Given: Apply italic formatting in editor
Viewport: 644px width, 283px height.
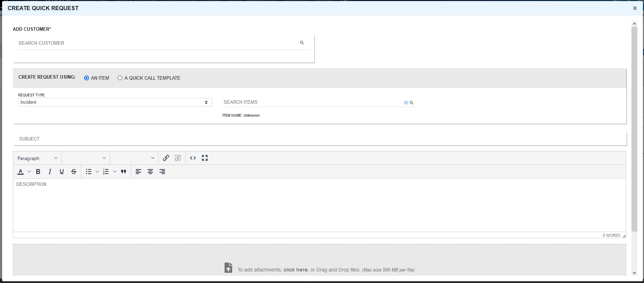Looking at the screenshot, I should 50,172.
